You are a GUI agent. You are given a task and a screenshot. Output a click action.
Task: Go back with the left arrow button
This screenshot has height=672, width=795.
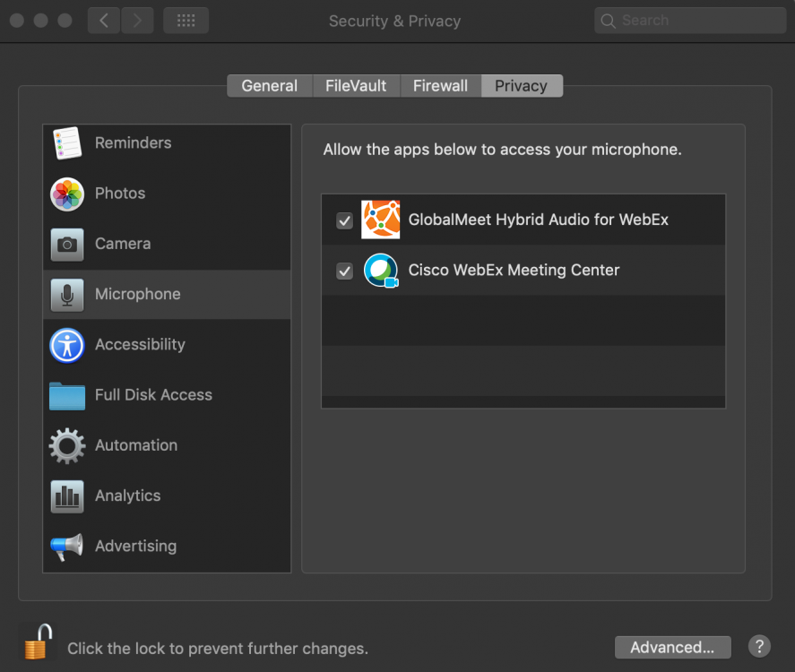104,21
